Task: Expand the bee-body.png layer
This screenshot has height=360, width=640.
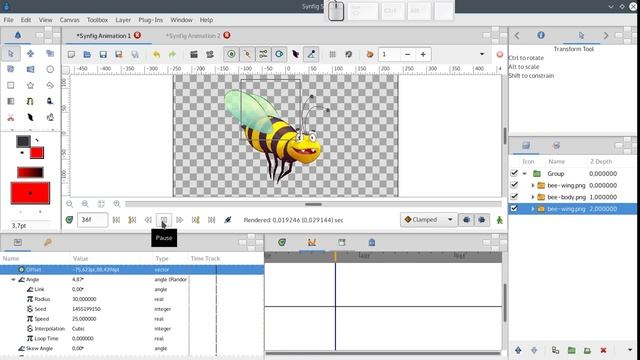Action: pyautogui.click(x=533, y=197)
